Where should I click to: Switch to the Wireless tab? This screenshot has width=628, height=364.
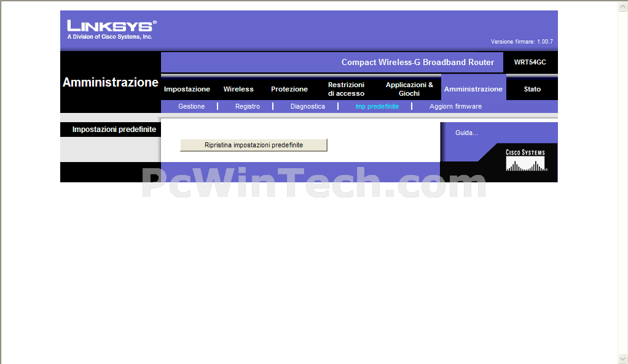click(x=238, y=89)
